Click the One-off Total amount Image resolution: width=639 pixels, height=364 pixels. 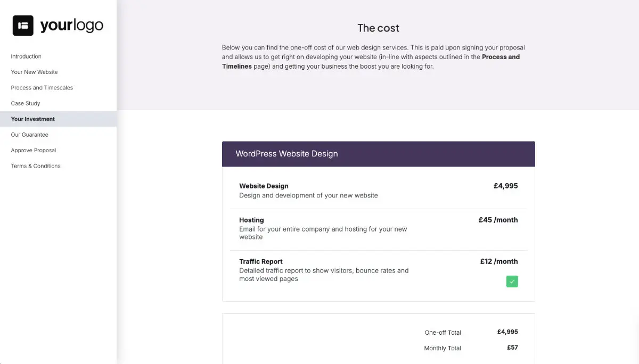[x=507, y=332]
